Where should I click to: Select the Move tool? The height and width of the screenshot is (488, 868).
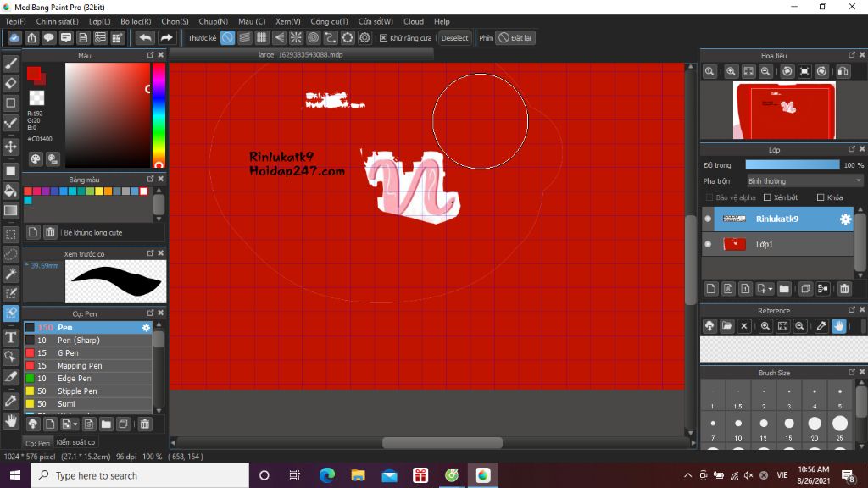[x=10, y=147]
